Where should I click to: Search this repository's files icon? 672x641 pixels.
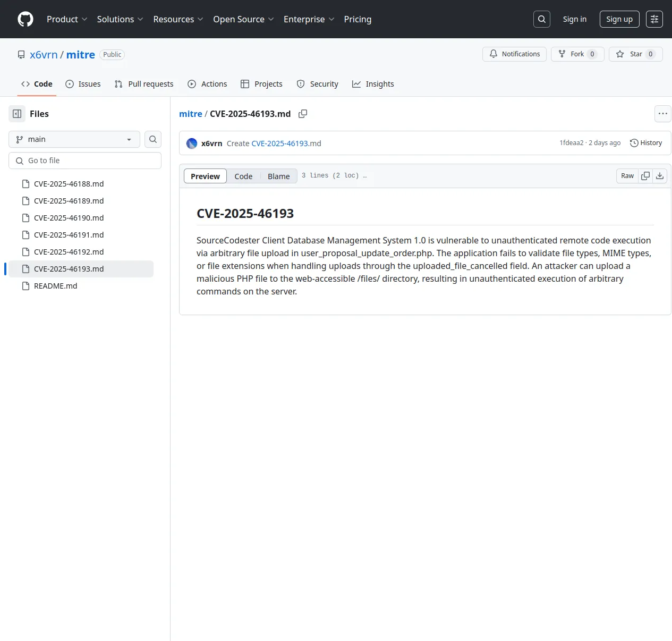coord(153,139)
